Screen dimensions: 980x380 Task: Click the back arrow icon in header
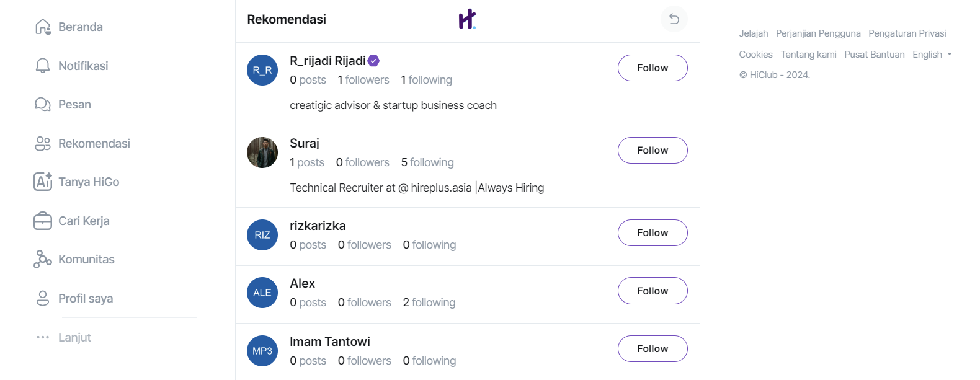click(674, 19)
